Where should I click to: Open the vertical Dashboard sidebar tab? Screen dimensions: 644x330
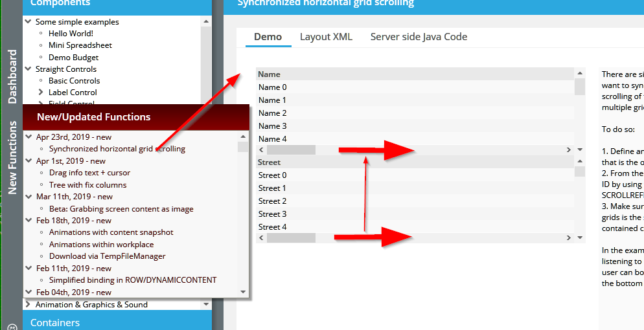point(12,77)
